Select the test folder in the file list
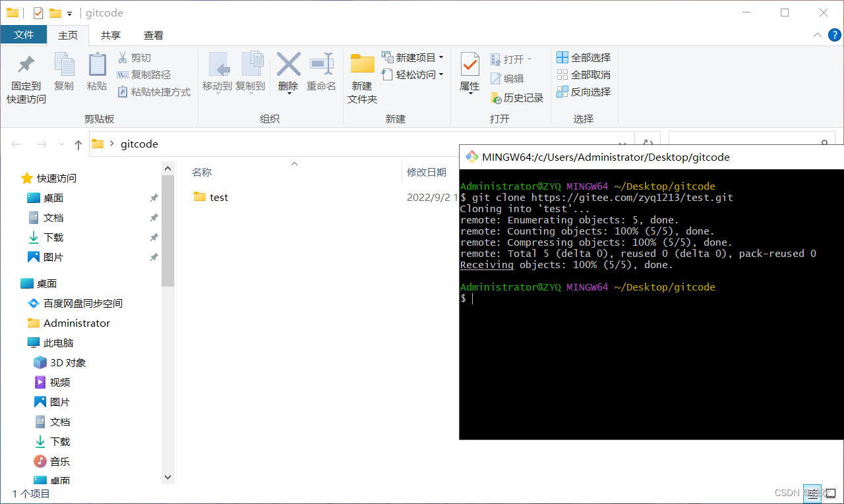 click(x=211, y=197)
